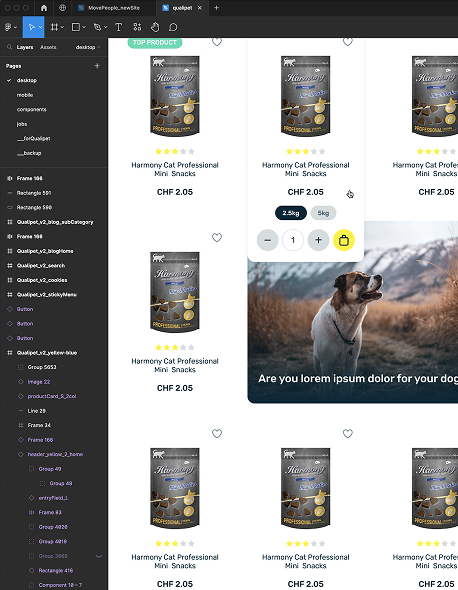Open shape tools dropdown arrow
Viewport: 458px width, 590px height.
click(x=84, y=27)
